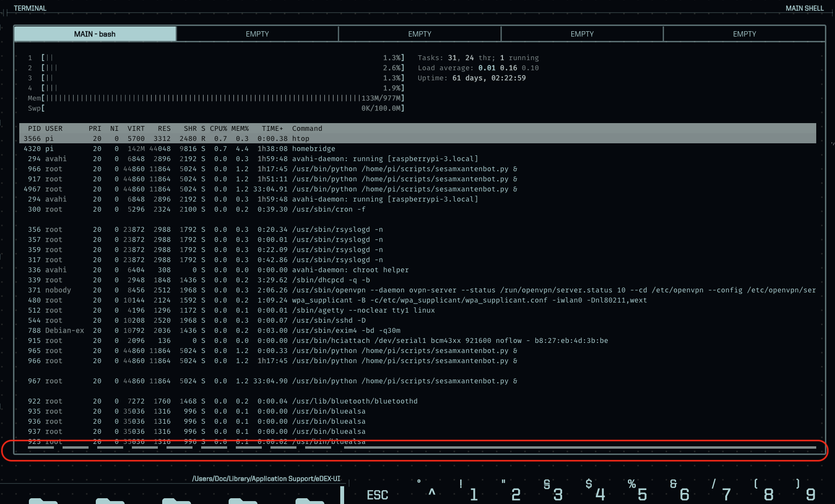
Task: Tap the ESC key on the on-screen keyboard
Action: (x=377, y=495)
